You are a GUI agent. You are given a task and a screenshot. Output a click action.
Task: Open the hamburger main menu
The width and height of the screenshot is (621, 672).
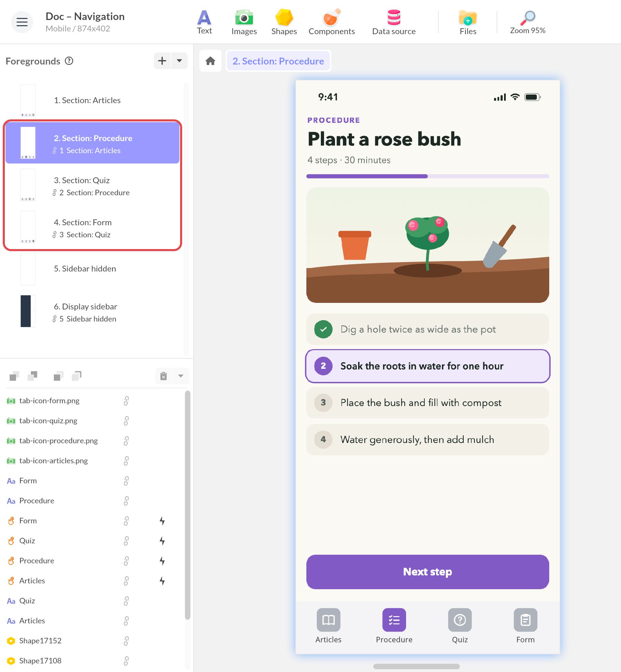[x=22, y=22]
